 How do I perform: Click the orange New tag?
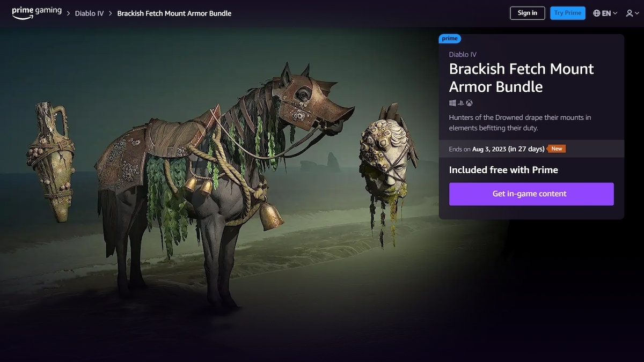click(557, 149)
